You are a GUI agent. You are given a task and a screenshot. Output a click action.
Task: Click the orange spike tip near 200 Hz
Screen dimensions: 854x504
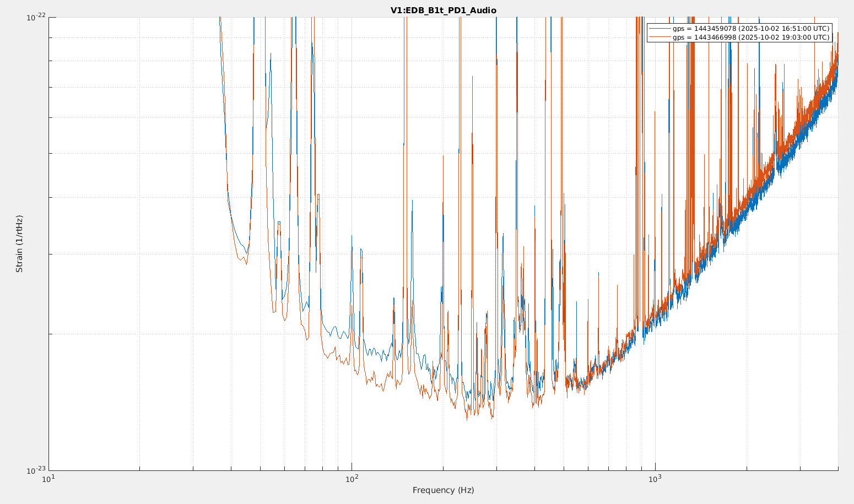click(x=443, y=156)
